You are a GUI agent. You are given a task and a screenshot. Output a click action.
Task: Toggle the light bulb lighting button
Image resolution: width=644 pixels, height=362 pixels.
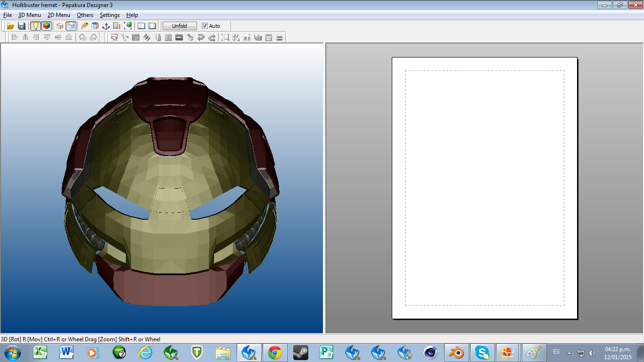[x=35, y=26]
